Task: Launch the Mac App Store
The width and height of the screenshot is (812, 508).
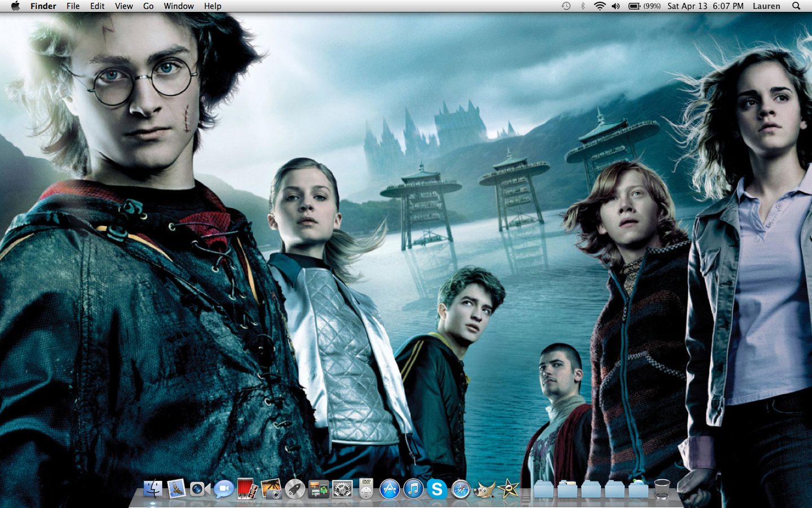Action: coord(390,489)
